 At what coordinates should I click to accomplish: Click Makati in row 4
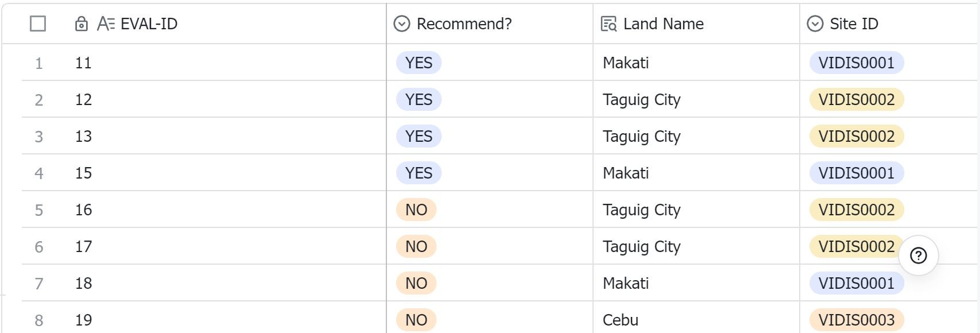pos(626,173)
